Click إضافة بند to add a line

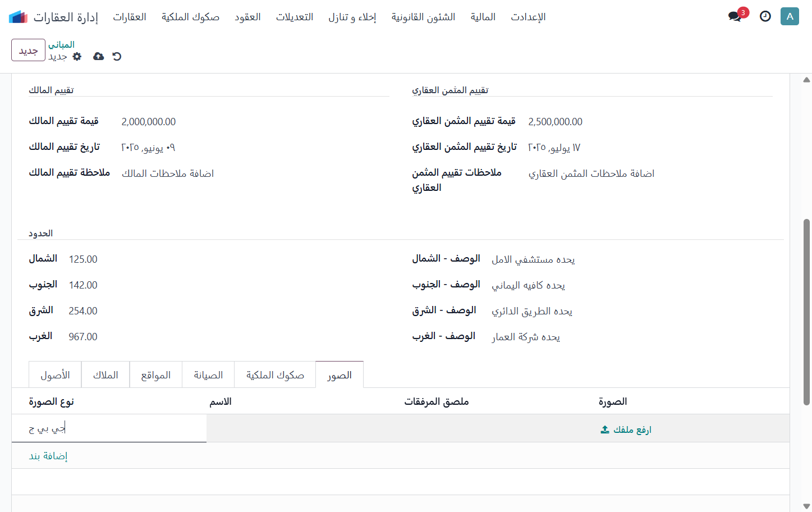click(x=48, y=456)
